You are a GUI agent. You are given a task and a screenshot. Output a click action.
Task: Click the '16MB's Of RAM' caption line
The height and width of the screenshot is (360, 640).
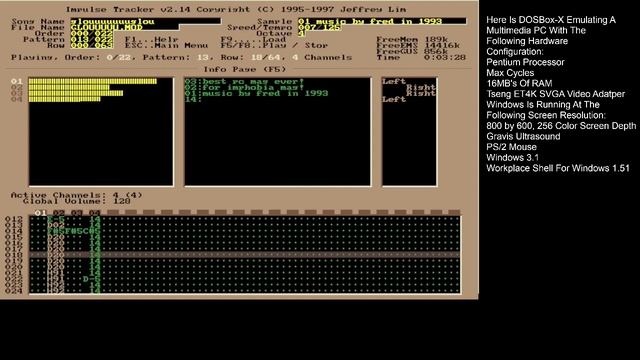519,84
